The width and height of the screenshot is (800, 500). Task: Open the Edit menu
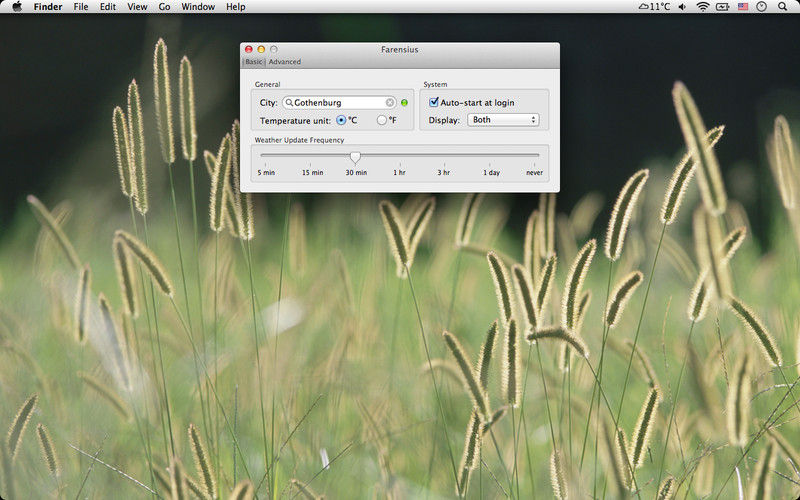pyautogui.click(x=108, y=7)
